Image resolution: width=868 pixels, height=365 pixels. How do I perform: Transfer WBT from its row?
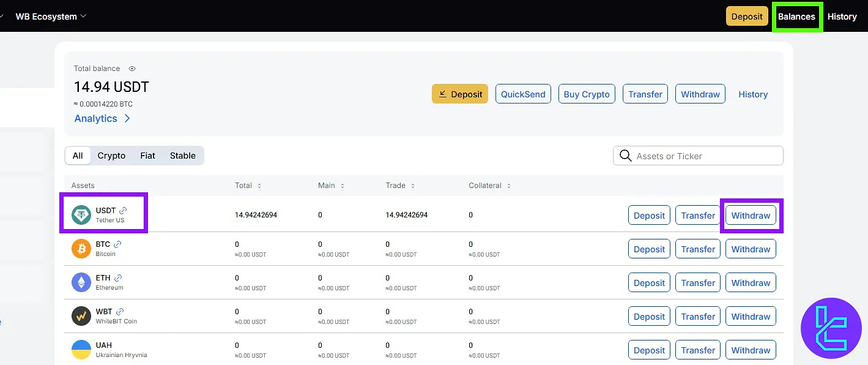coord(698,317)
